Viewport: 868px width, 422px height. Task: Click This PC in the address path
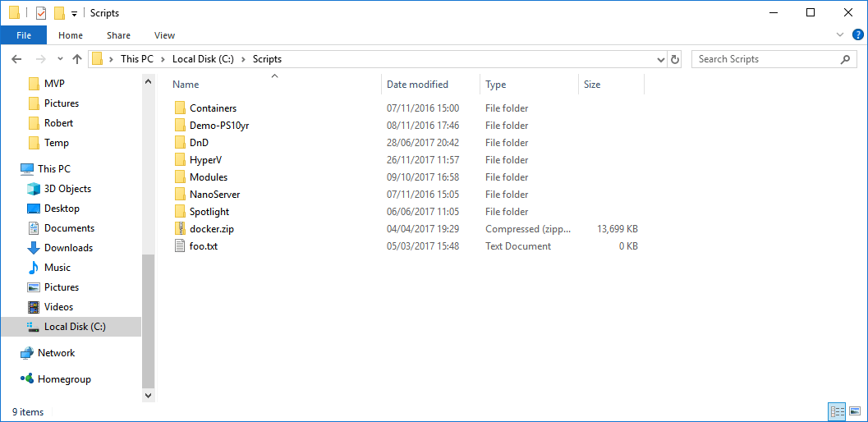click(x=137, y=59)
